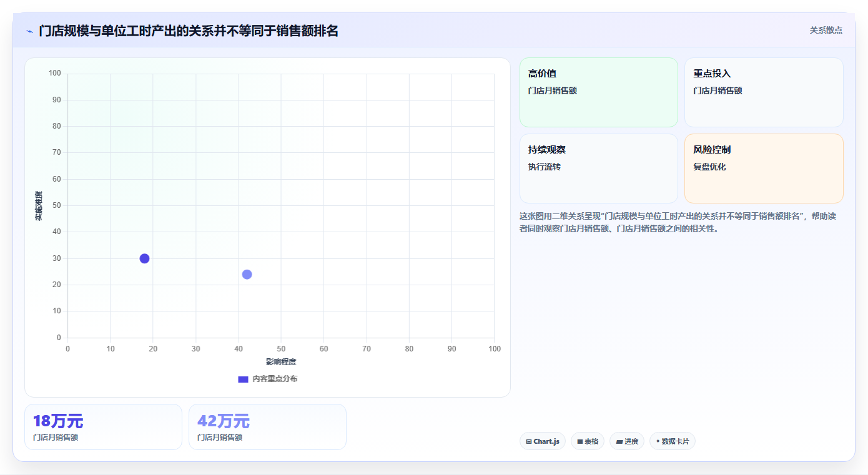The image size is (868, 475).
Task: Click the 数据卡片 tag chip
Action: (673, 441)
